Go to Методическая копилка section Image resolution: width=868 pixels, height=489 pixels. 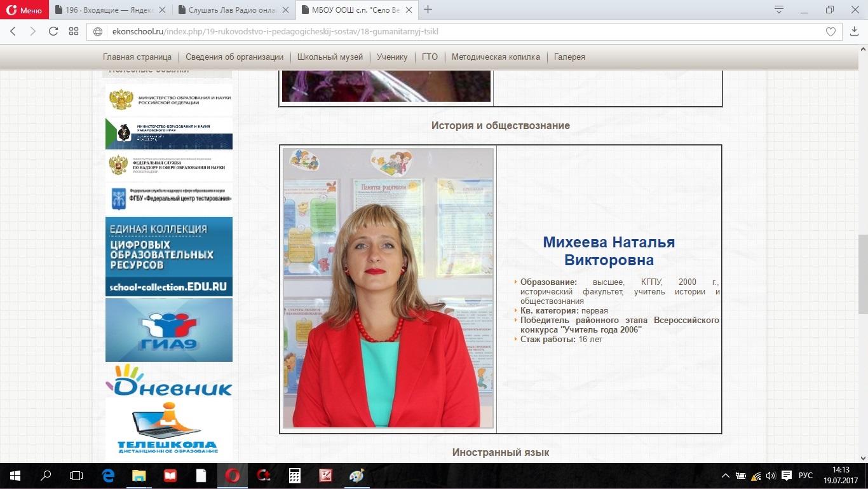[x=496, y=57]
